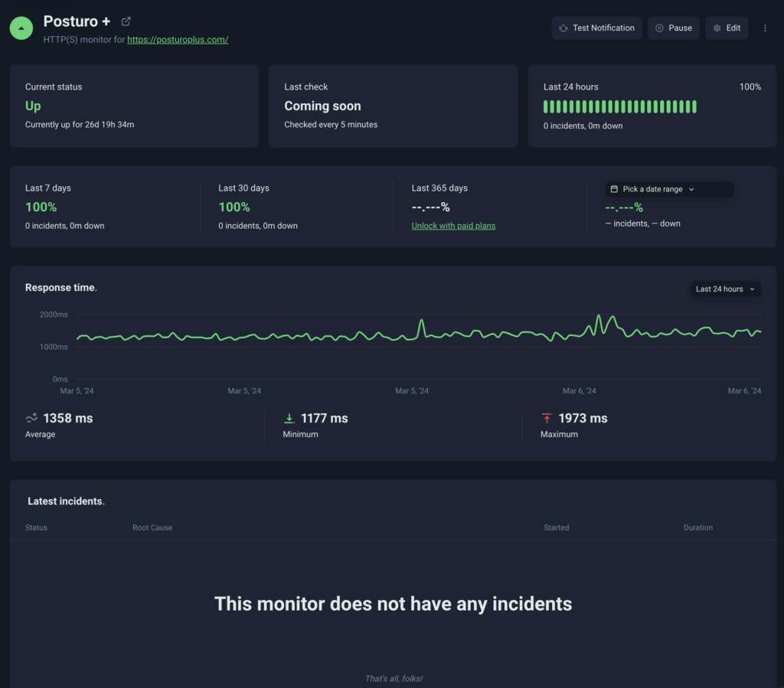Click Unlock with paid plans link
Image resolution: width=784 pixels, height=688 pixels.
[x=453, y=226]
